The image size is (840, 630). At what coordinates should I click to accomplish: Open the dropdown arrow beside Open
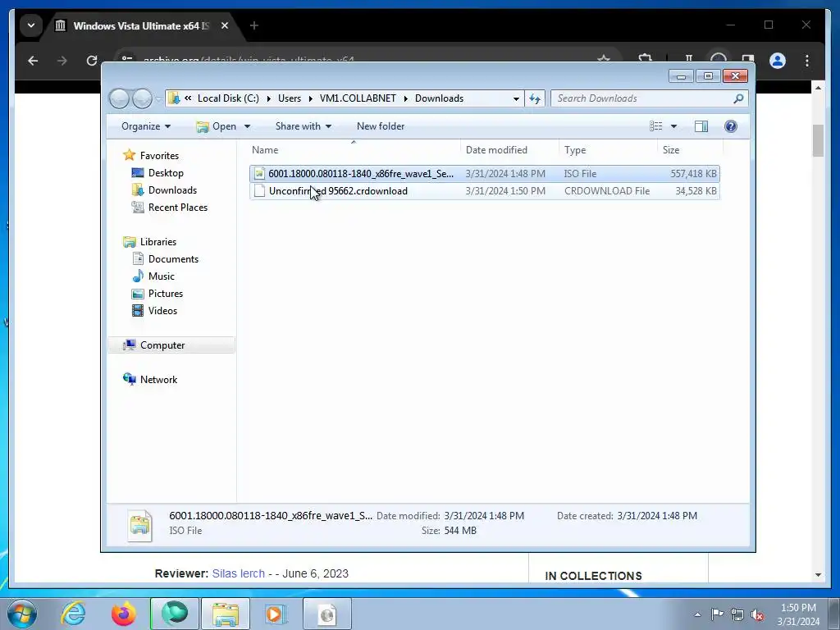coord(247,126)
